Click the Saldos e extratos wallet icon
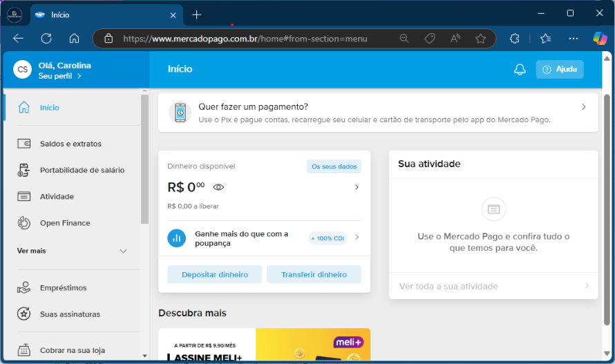 24,144
